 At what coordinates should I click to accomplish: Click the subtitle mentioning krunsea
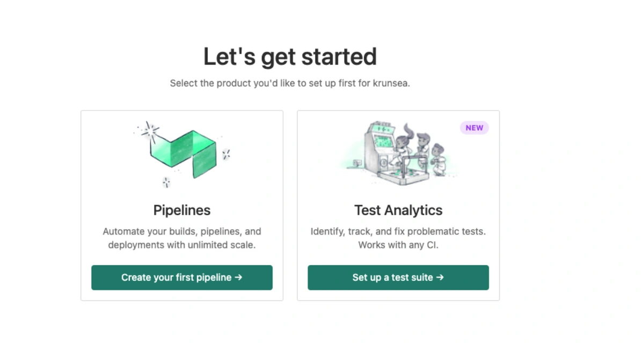coord(290,84)
